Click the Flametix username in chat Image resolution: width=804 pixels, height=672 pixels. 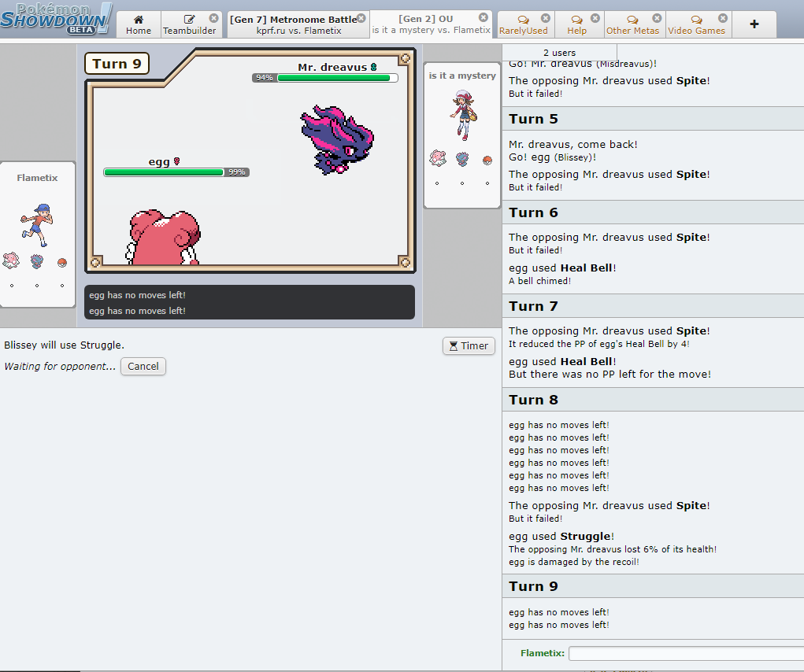point(542,653)
